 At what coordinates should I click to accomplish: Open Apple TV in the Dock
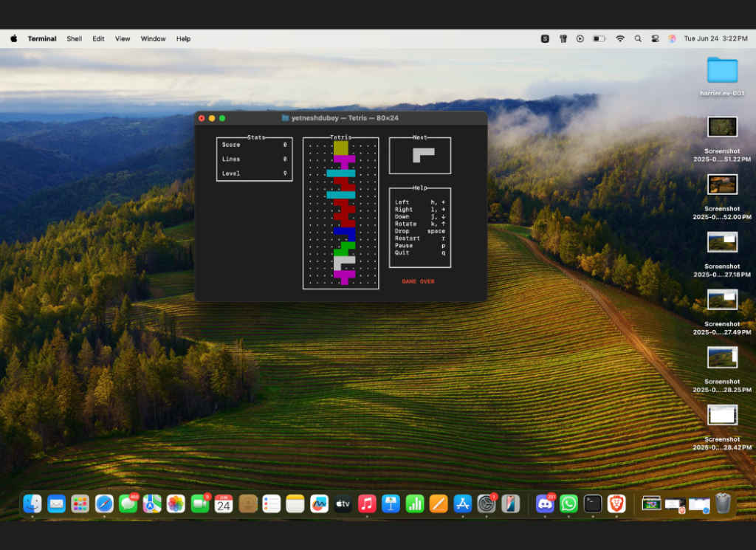(x=343, y=504)
